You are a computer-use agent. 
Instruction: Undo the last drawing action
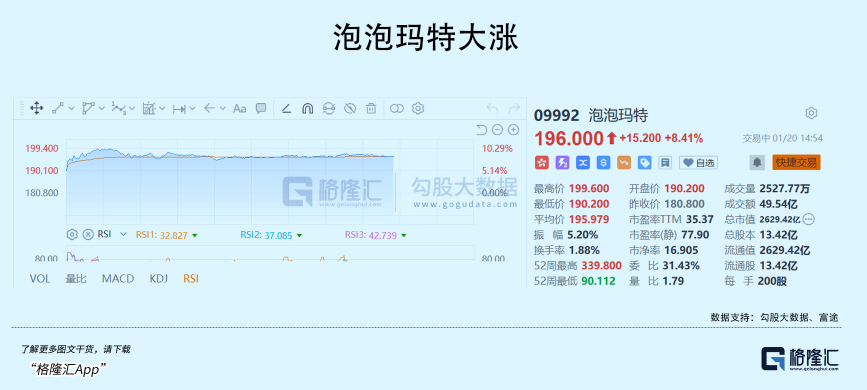pyautogui.click(x=492, y=108)
